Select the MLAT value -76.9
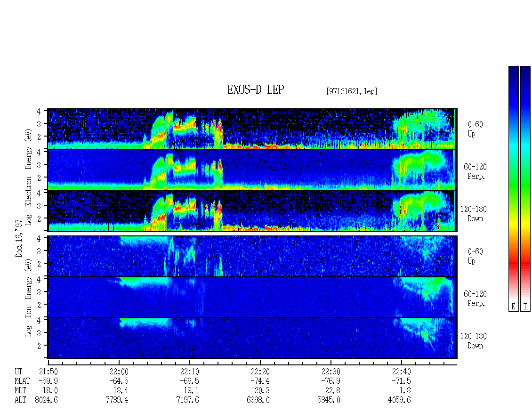 331,381
